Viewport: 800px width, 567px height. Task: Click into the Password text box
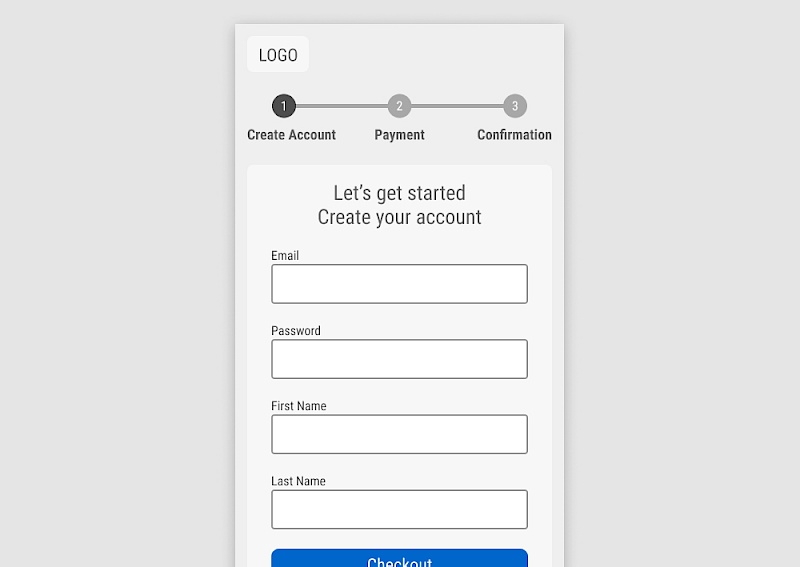pyautogui.click(x=399, y=359)
